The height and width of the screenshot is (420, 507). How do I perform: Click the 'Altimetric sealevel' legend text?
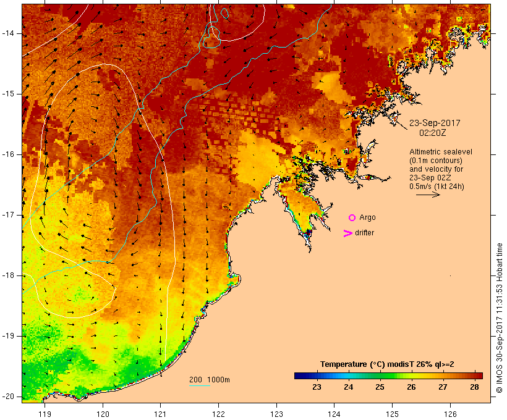pos(441,152)
